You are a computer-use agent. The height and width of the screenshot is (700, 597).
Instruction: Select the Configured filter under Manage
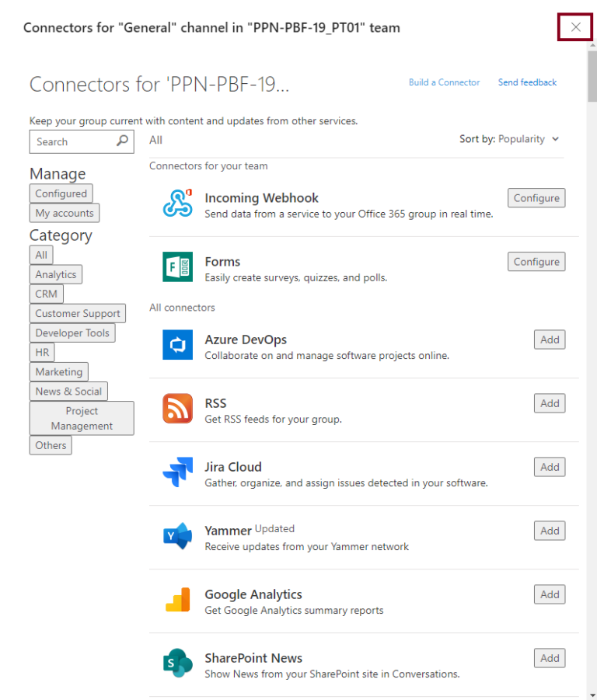[61, 193]
